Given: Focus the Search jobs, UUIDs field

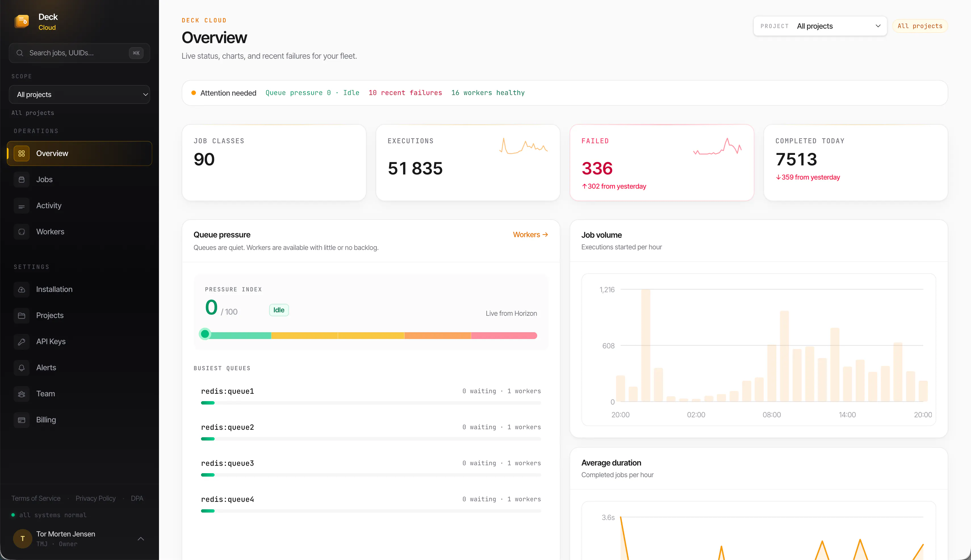Looking at the screenshot, I should click(x=80, y=53).
